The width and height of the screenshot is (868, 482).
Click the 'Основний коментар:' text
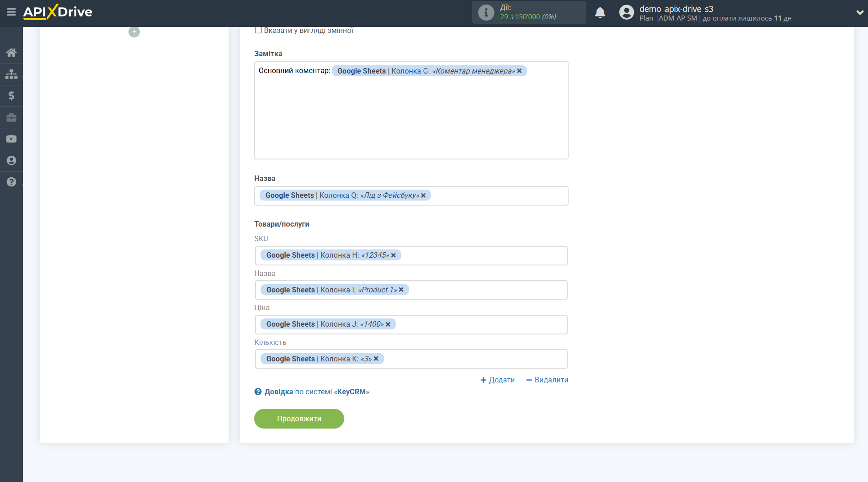pos(294,71)
